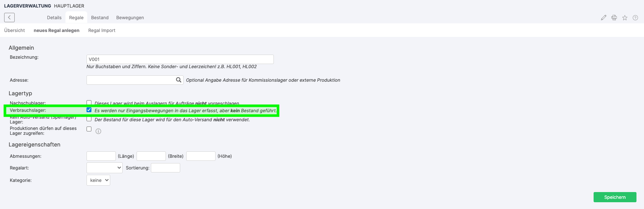The height and width of the screenshot is (209, 644).
Task: Focus the Sortierung input field
Action: 165,168
